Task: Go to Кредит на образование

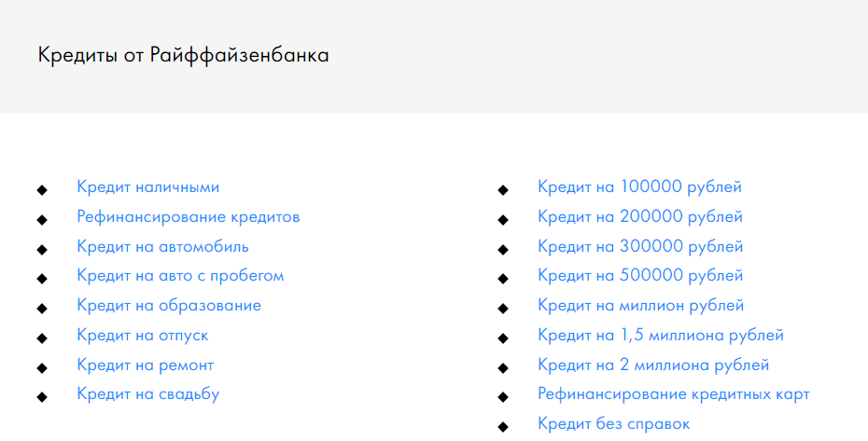Action: tap(169, 306)
